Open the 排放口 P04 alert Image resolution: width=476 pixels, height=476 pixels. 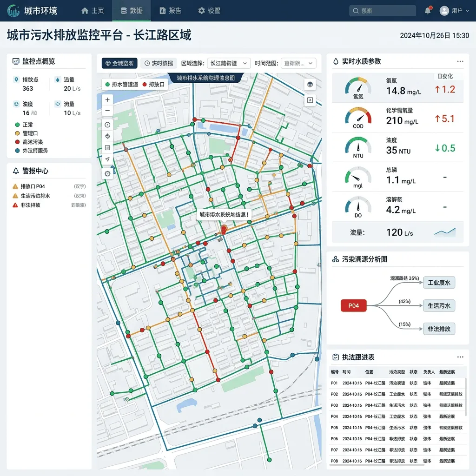[49, 186]
